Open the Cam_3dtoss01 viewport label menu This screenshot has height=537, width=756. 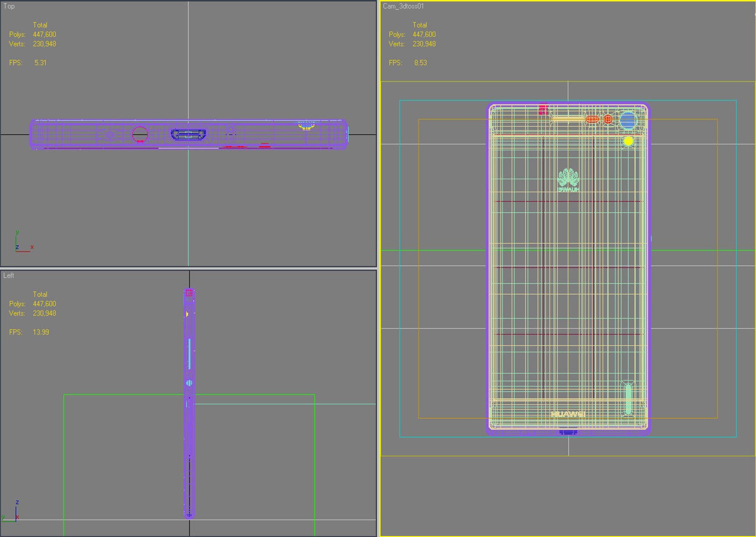click(x=403, y=6)
